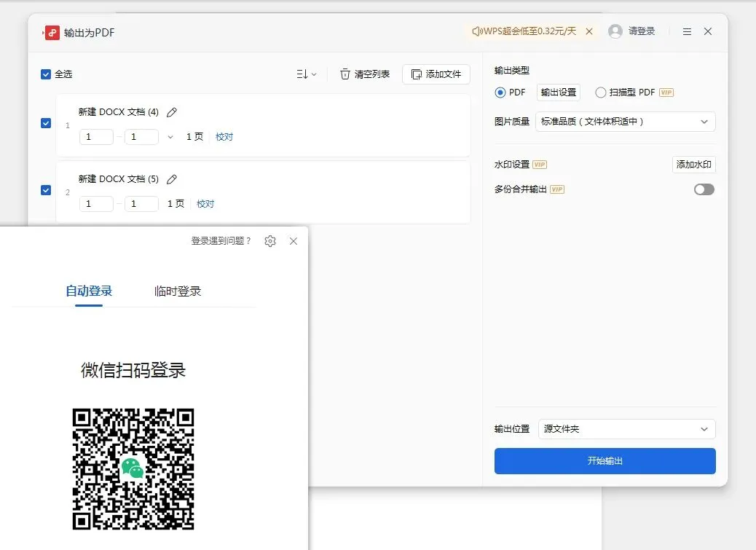Viewport: 756px width, 550px height.
Task: Click 登录遇到问题？ help link
Action: [221, 241]
